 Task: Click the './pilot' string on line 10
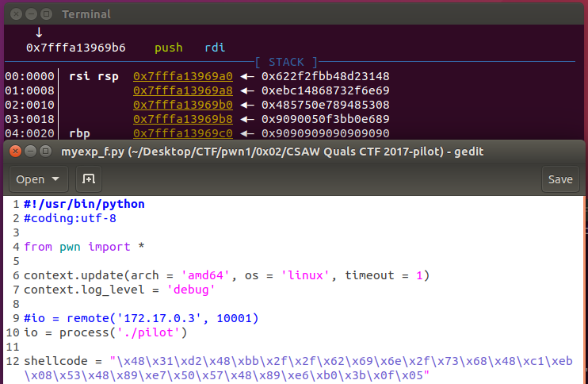(148, 332)
